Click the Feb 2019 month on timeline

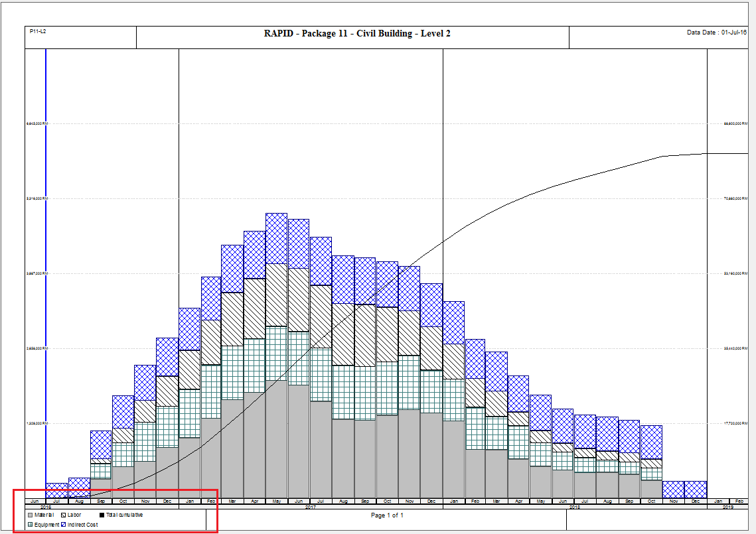[739, 501]
